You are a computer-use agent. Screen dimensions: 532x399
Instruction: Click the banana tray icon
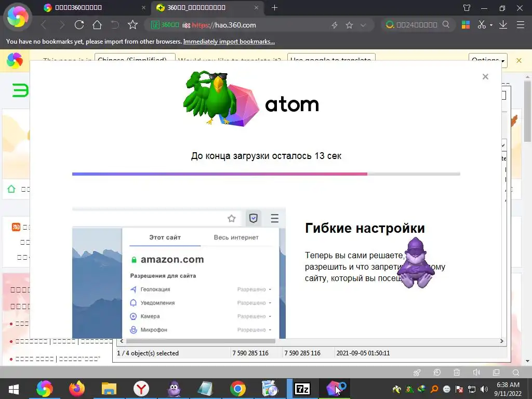click(x=396, y=389)
